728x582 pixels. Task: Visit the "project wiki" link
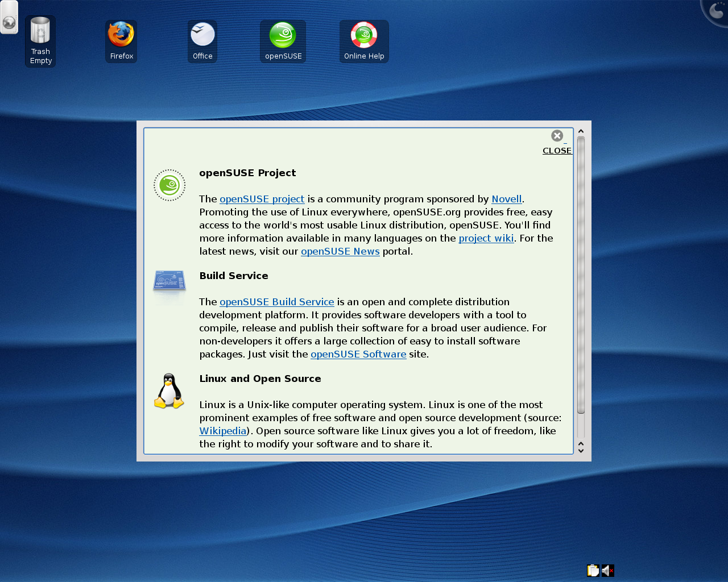[x=486, y=238]
